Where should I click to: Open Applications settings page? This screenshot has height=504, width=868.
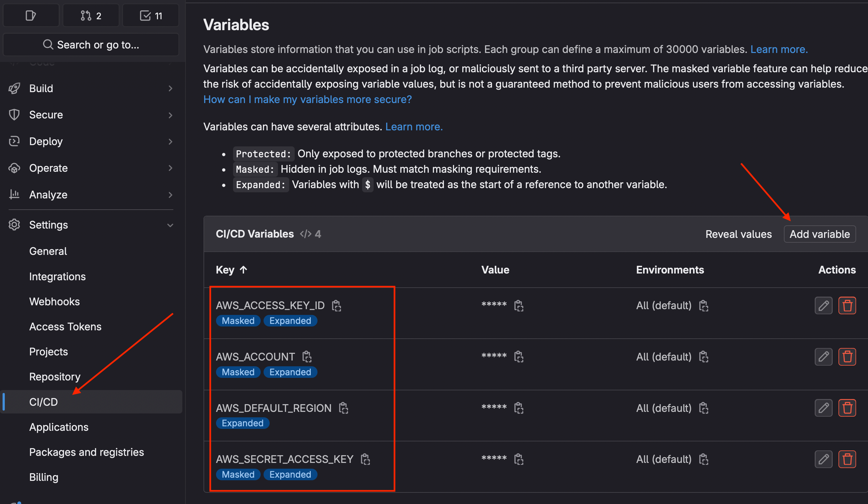click(x=58, y=427)
